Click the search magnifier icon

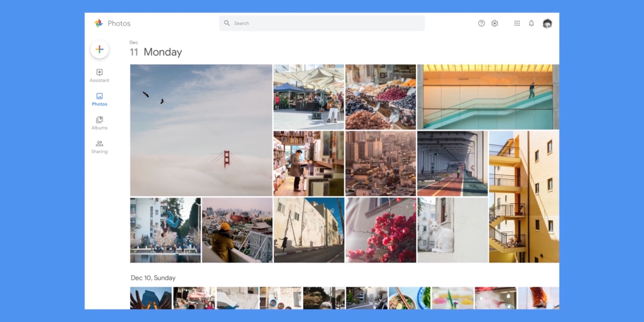[x=227, y=23]
